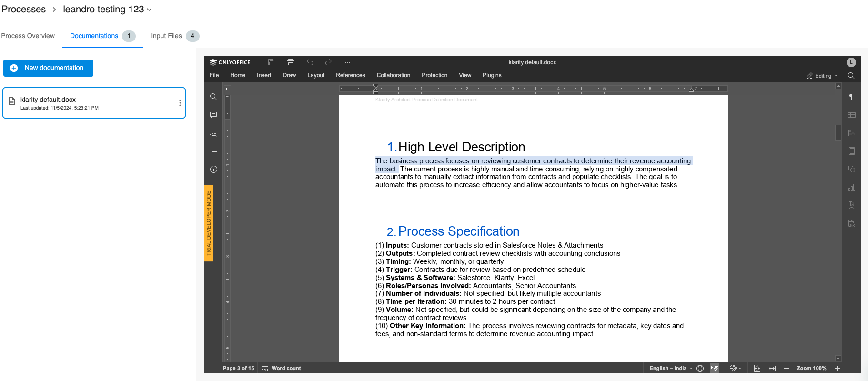
Task: Switch to the Collaboration tab
Action: click(394, 75)
